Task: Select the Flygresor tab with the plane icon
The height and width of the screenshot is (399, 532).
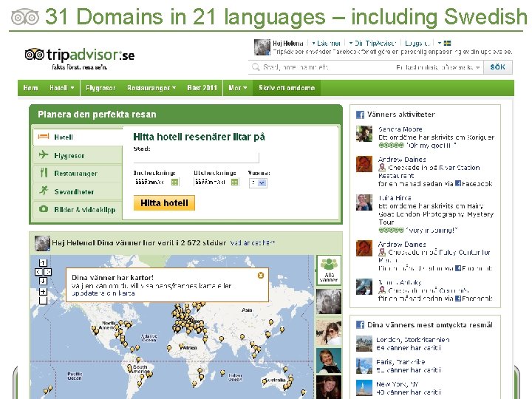Action: pos(78,155)
